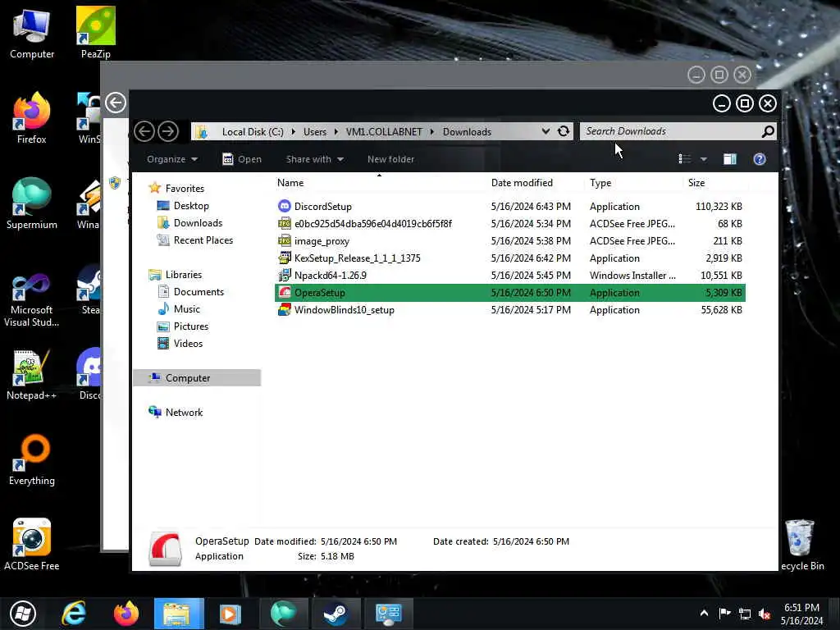
Task: Change view layout icon
Action: (x=685, y=159)
